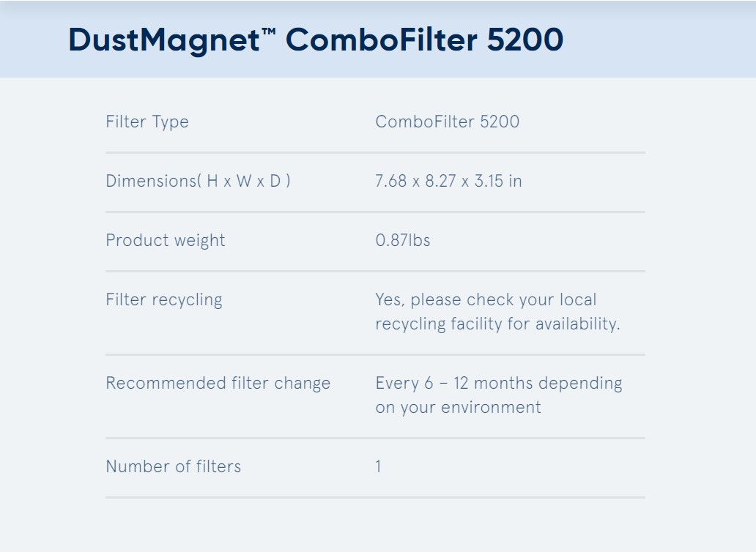Click the number of filters value 1
This screenshot has height=552, width=756.
coord(379,466)
